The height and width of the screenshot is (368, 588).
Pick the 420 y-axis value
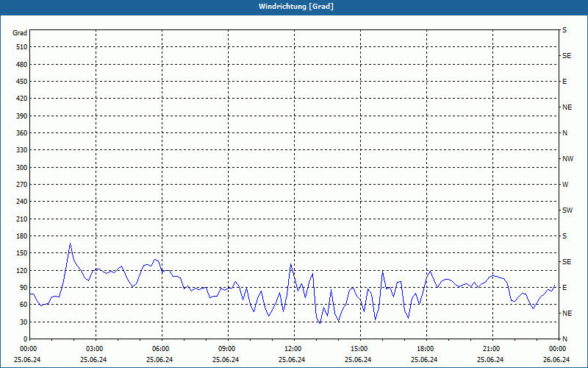pyautogui.click(x=22, y=99)
